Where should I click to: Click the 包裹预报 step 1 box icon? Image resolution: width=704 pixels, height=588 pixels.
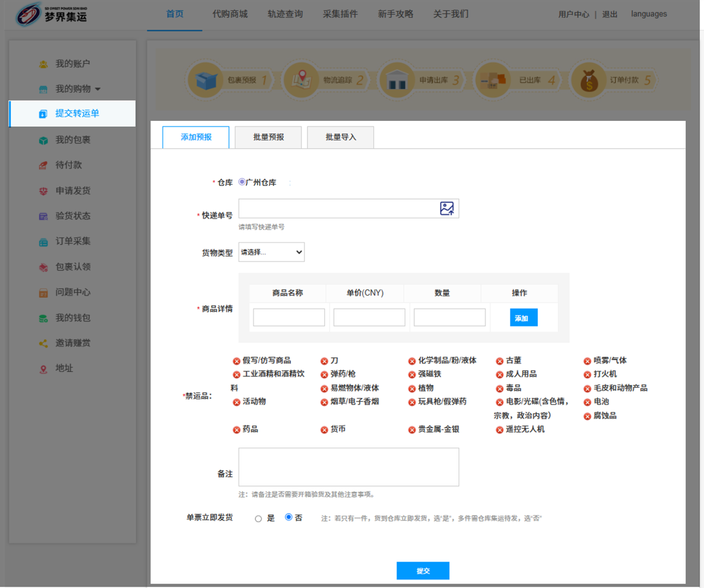pyautogui.click(x=206, y=80)
